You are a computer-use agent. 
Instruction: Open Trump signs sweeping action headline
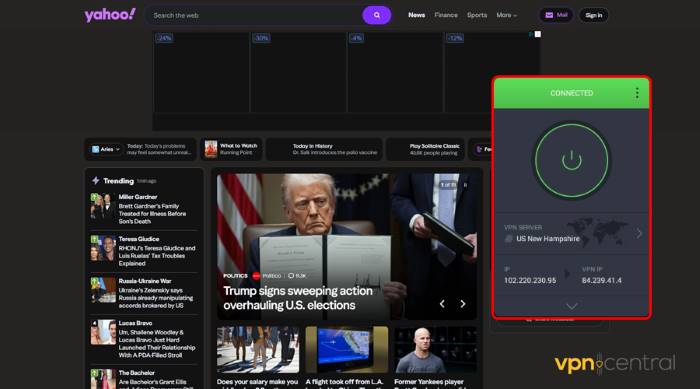(x=298, y=298)
